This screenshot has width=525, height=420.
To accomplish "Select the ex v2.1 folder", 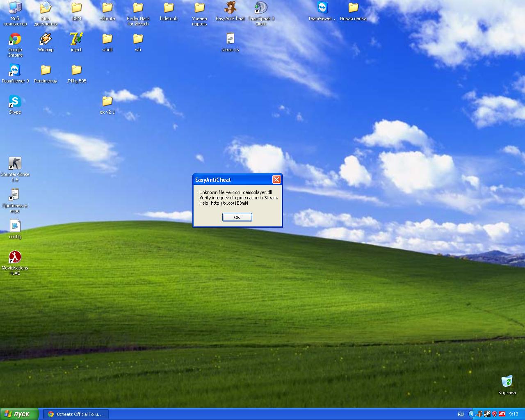I will [107, 105].
